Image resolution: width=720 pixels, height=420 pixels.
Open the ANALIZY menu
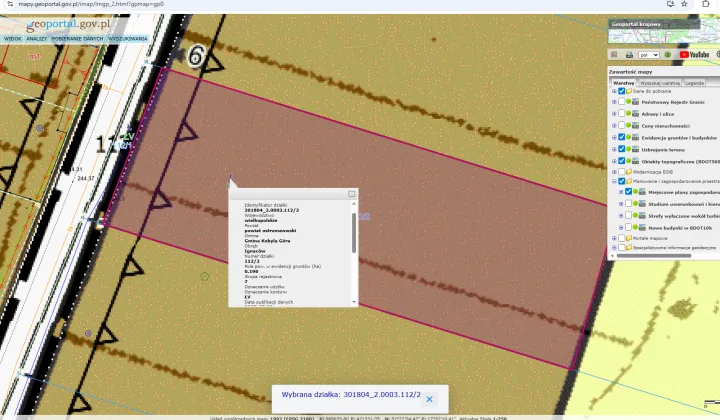37,39
